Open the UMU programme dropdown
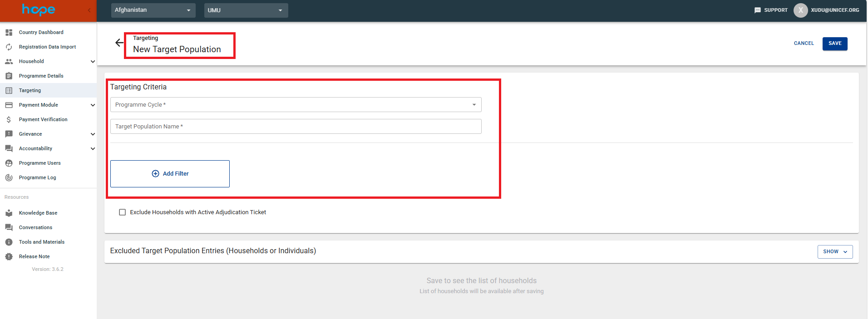The image size is (868, 319). 246,10
